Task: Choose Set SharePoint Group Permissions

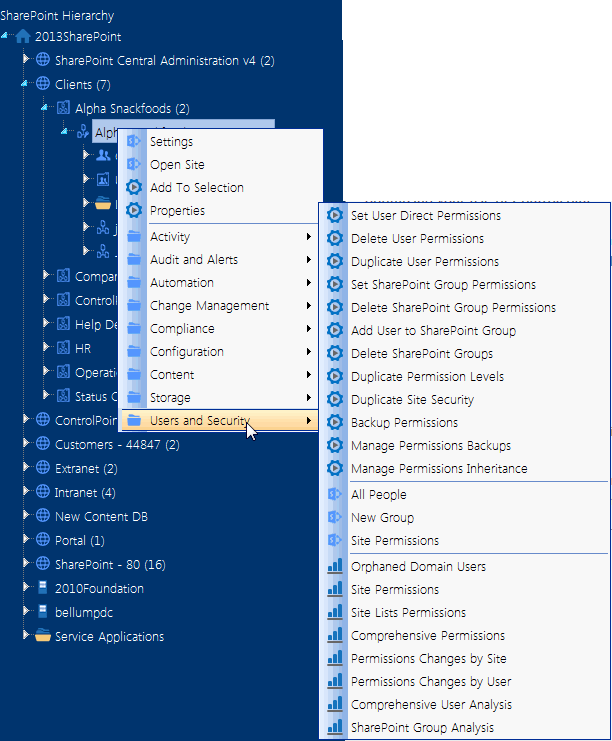Action: (x=465, y=284)
